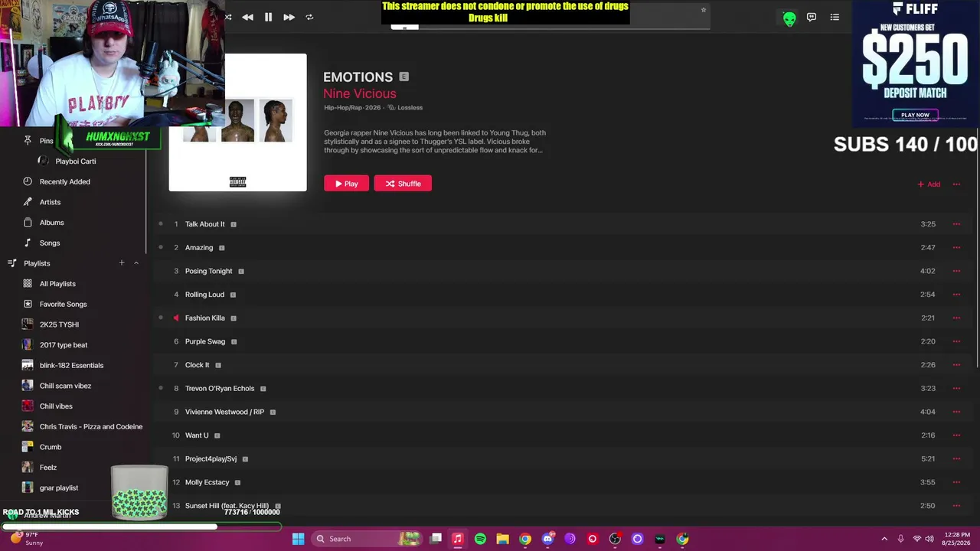The height and width of the screenshot is (551, 980).
Task: Open File Explorer from the taskbar
Action: (x=502, y=539)
